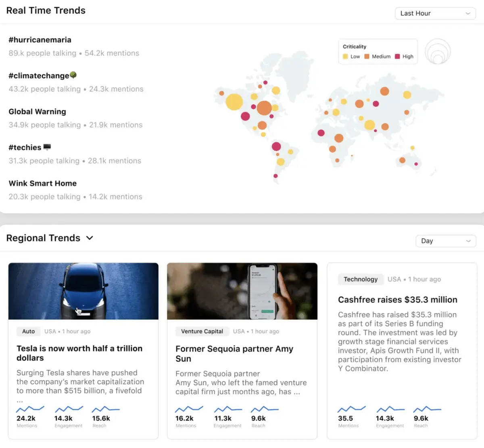Click the Reach sparkline on the Amy Sun card
The image size is (484, 448).
(264, 408)
